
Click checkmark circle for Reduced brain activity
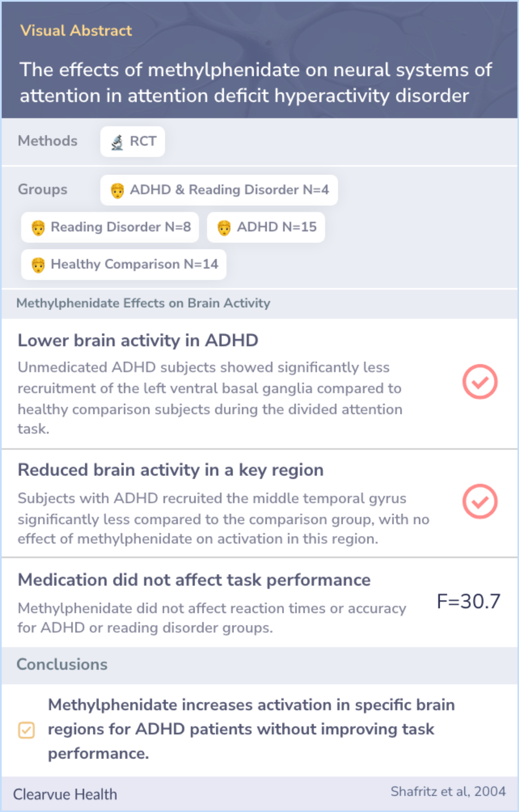pos(480,501)
